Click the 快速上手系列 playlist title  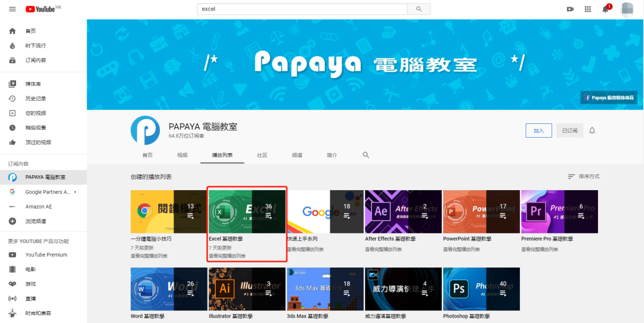(x=302, y=239)
